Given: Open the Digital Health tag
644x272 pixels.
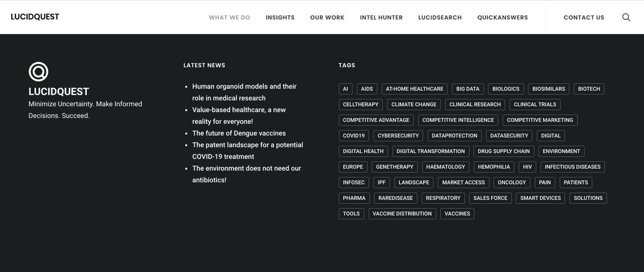Looking at the screenshot, I should pos(363,151).
